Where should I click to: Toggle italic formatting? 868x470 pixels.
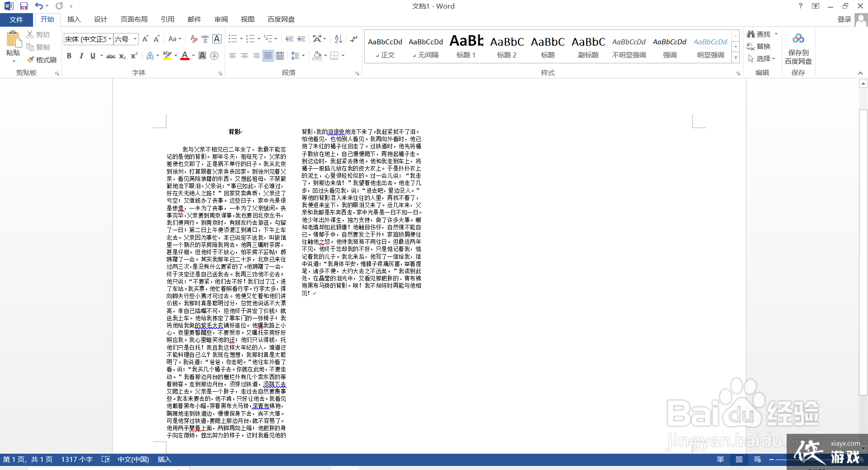(x=81, y=56)
